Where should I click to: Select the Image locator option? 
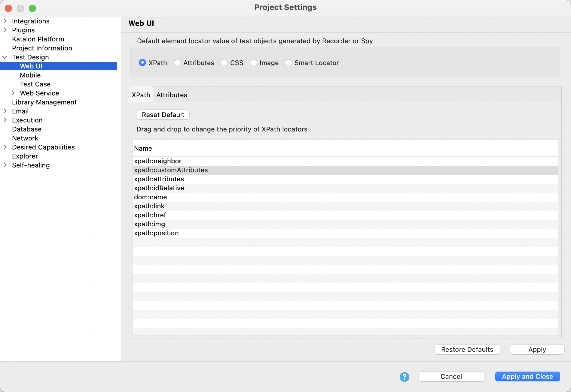tap(254, 63)
